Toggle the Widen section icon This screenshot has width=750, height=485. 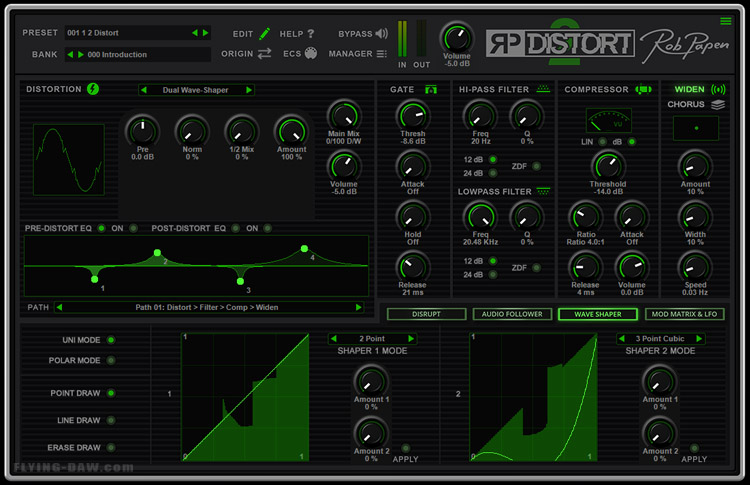click(718, 89)
